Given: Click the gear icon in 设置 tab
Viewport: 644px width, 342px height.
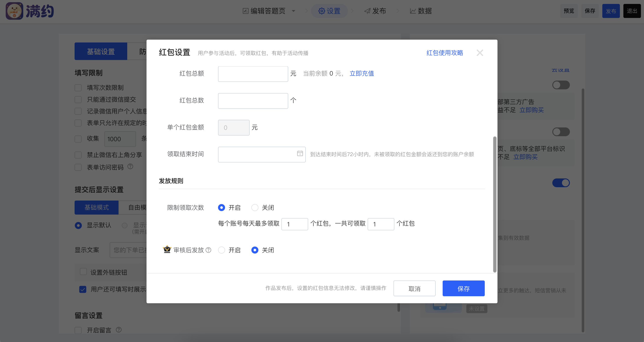Looking at the screenshot, I should (x=322, y=11).
